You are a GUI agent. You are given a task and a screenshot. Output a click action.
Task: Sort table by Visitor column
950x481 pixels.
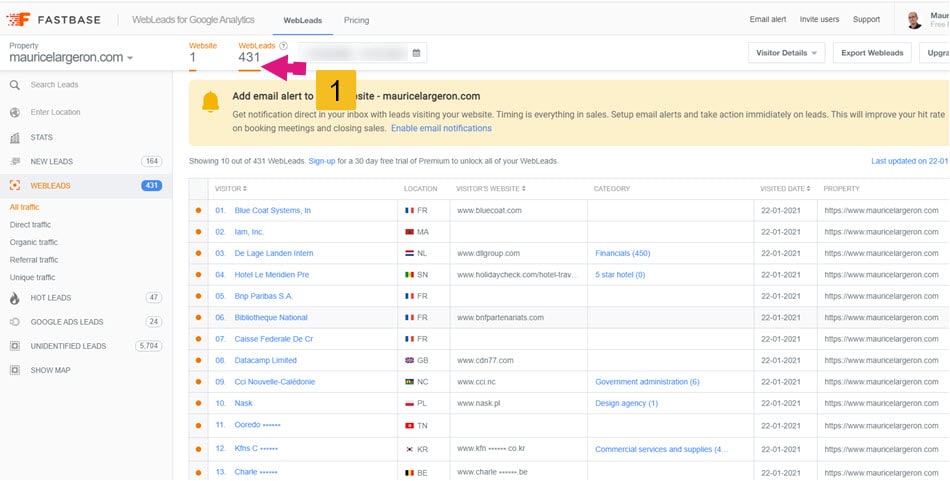(x=231, y=189)
